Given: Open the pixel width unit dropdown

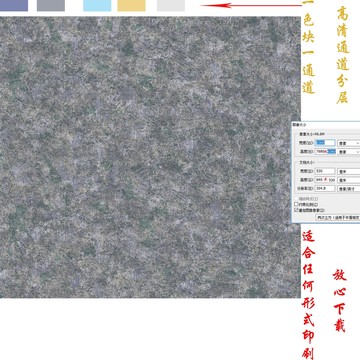Looking at the screenshot, I should click(349, 143).
